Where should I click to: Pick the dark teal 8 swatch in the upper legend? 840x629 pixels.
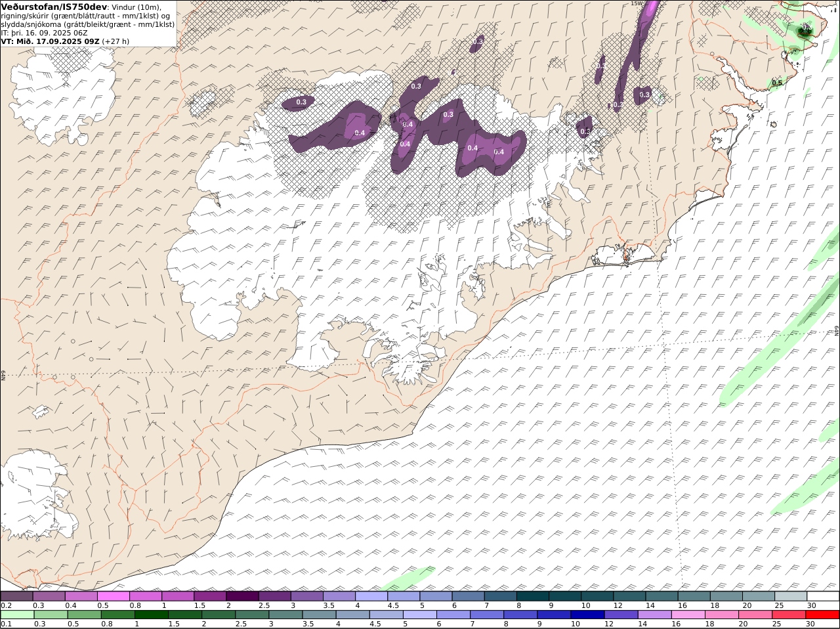click(533, 596)
